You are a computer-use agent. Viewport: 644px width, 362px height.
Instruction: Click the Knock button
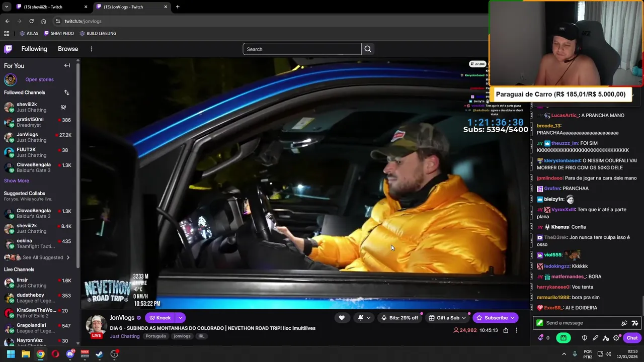coord(160,318)
